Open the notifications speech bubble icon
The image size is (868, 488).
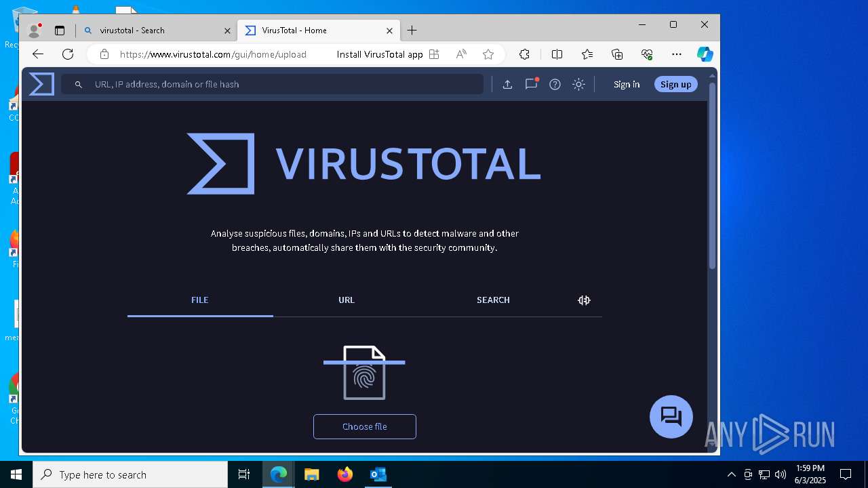(531, 84)
